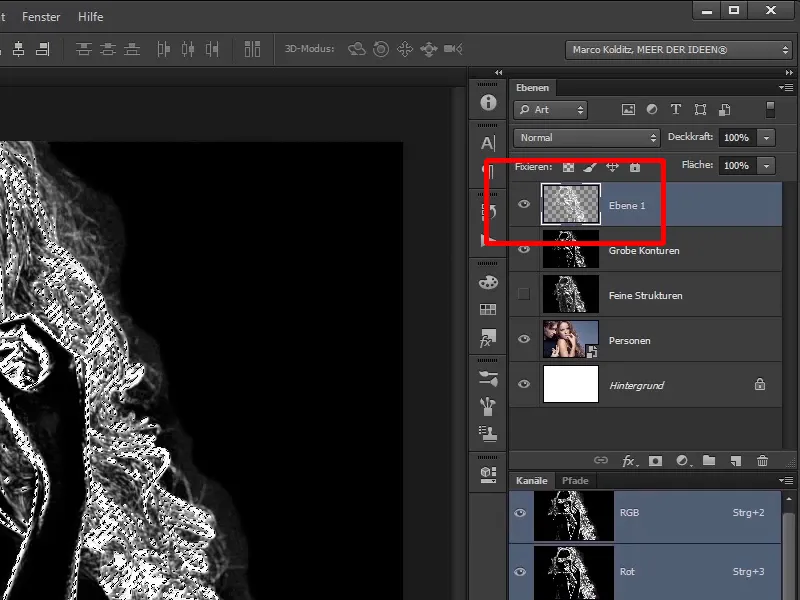
Task: Add a layer style via fx button
Action: pos(629,461)
